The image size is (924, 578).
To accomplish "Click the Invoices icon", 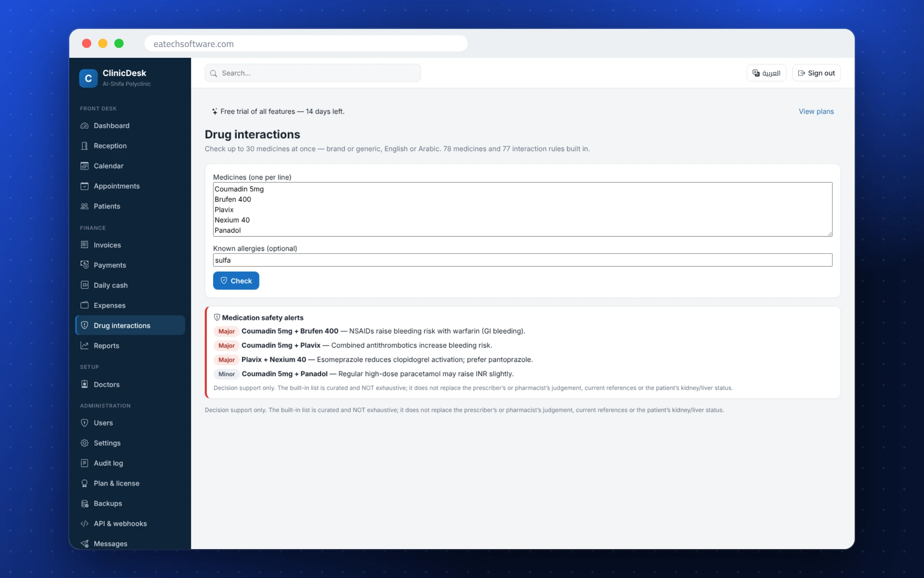I will point(84,245).
